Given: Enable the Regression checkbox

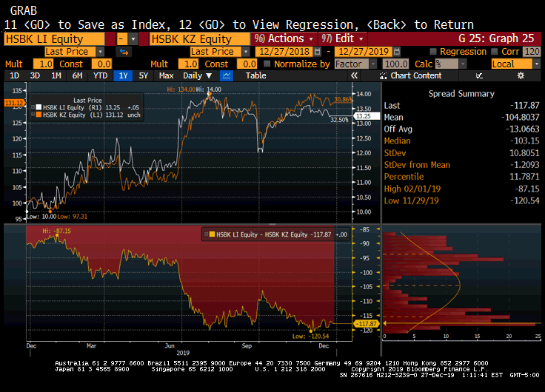Looking at the screenshot, I should pos(433,52).
